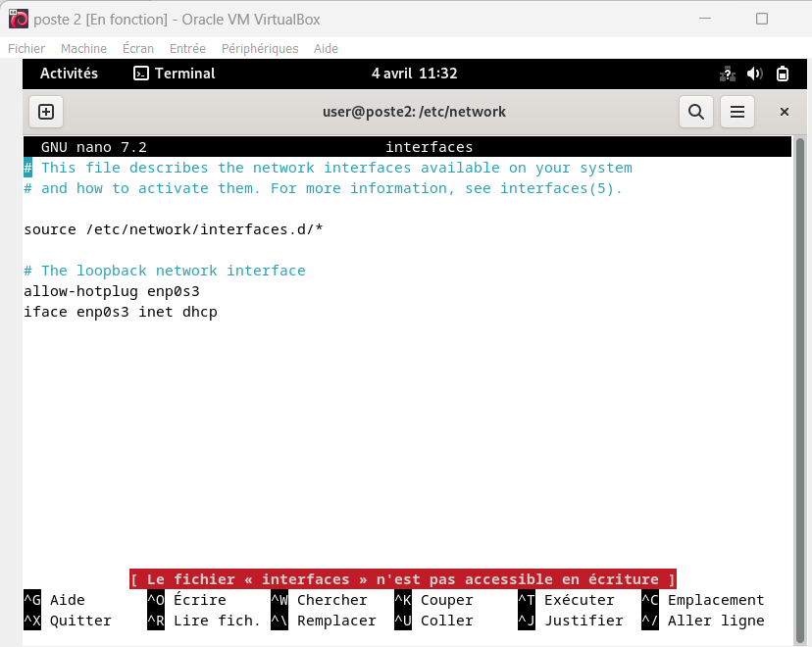The width and height of the screenshot is (812, 647).
Task: Click the battery power icon
Action: (783, 74)
